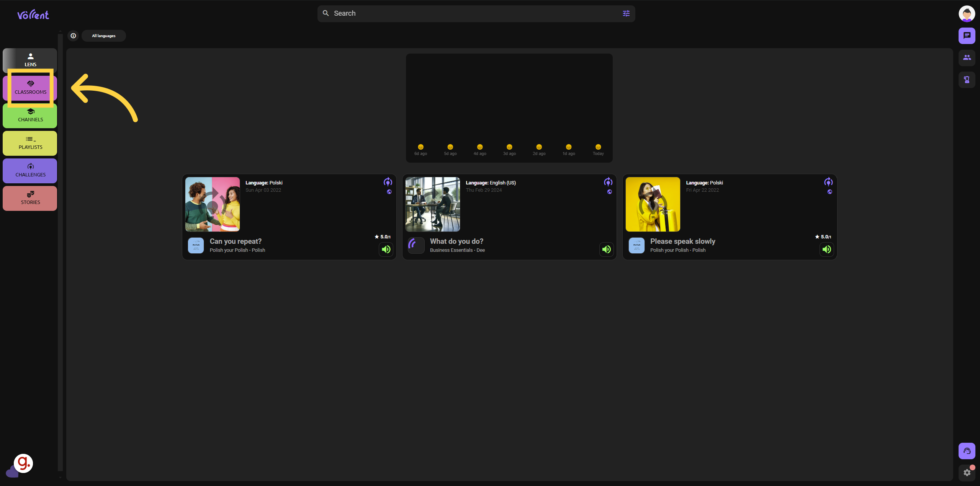The image size is (980, 486).
Task: Select the Today mood emoji
Action: pos(598,147)
